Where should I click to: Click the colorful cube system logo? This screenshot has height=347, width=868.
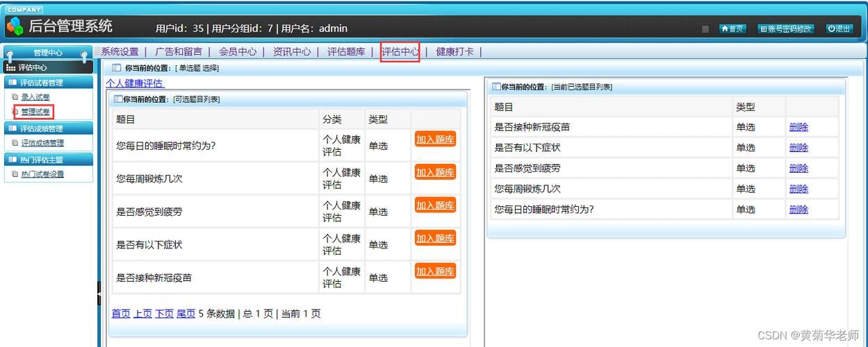coord(14,26)
